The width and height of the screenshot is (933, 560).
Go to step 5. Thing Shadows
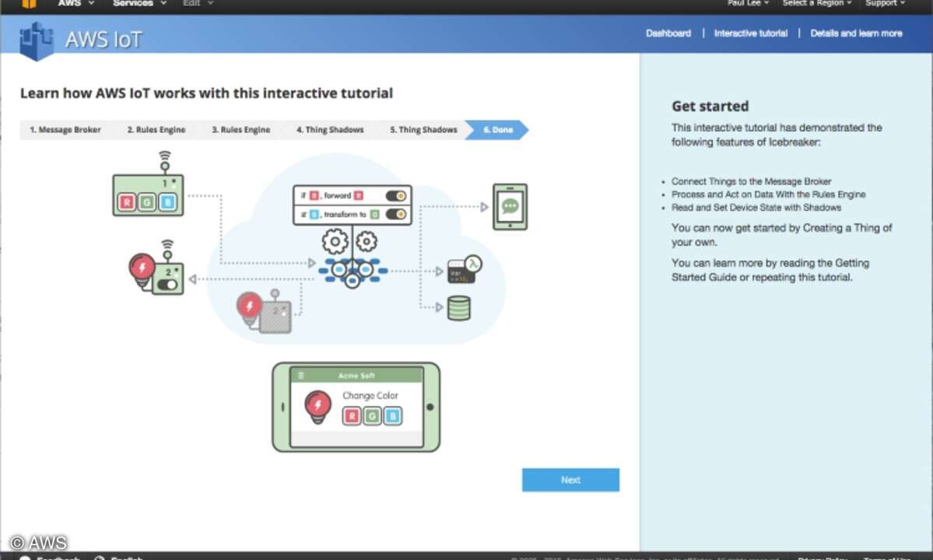coord(423,130)
